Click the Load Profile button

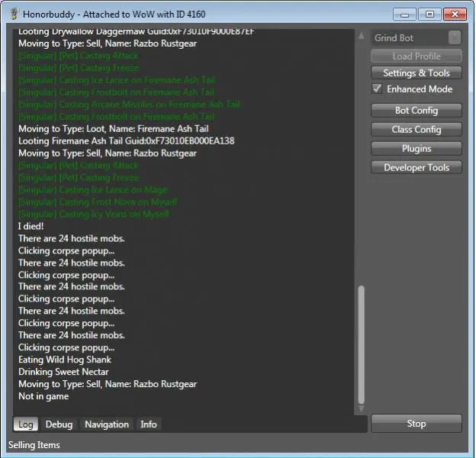416,56
